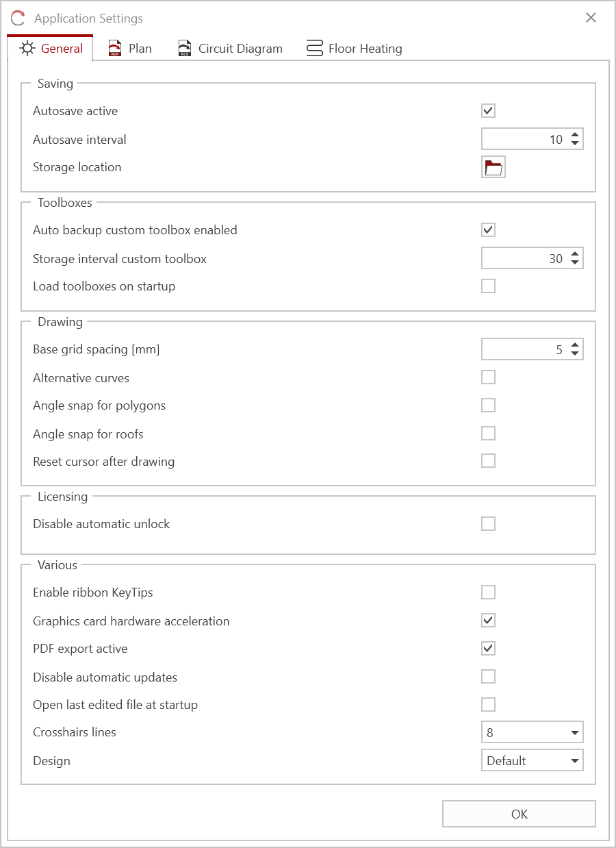Screen dimensions: 616x848
Task: Click inside the Autosave interval input field
Action: [x=527, y=139]
